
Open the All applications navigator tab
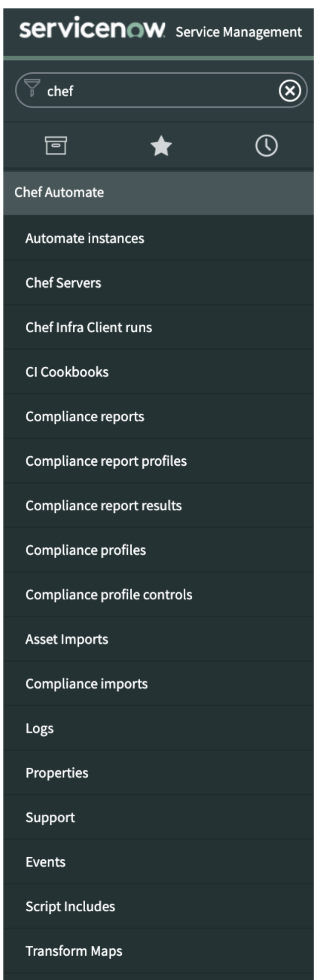click(x=56, y=146)
